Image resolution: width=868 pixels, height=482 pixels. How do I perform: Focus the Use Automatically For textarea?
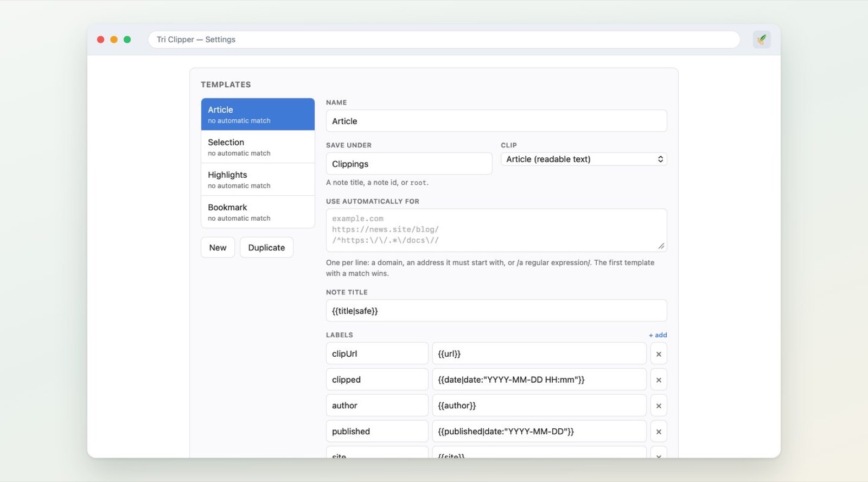click(496, 230)
